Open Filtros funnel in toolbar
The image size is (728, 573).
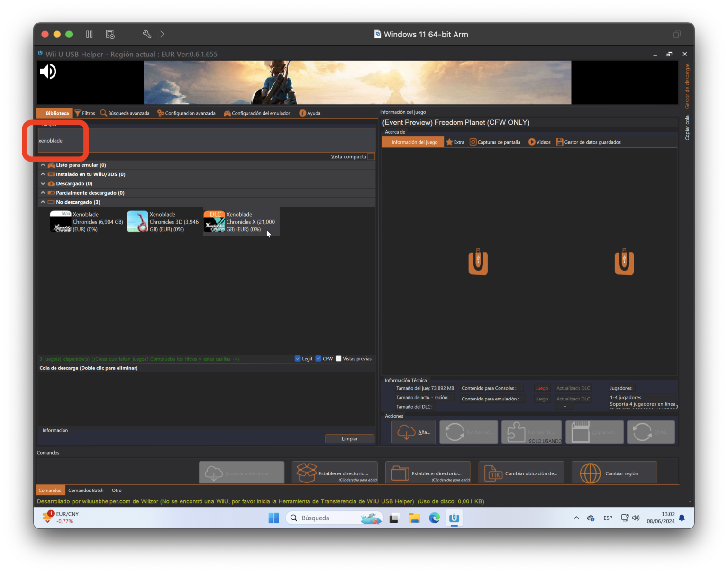coord(85,113)
